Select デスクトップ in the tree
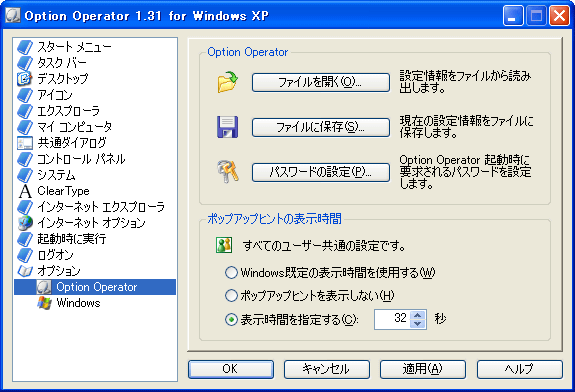The image size is (575, 392). coord(63,79)
